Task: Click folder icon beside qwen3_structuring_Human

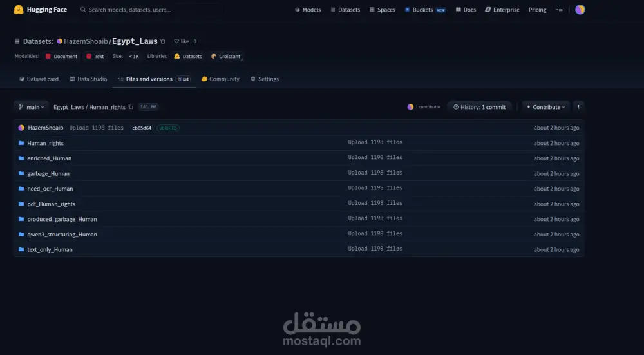Action: coord(21,235)
